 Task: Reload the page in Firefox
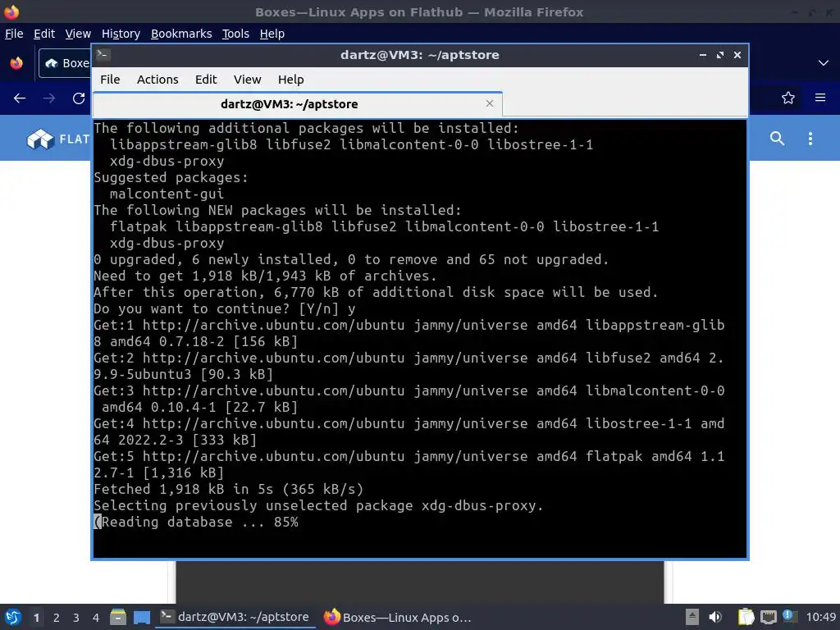point(79,98)
